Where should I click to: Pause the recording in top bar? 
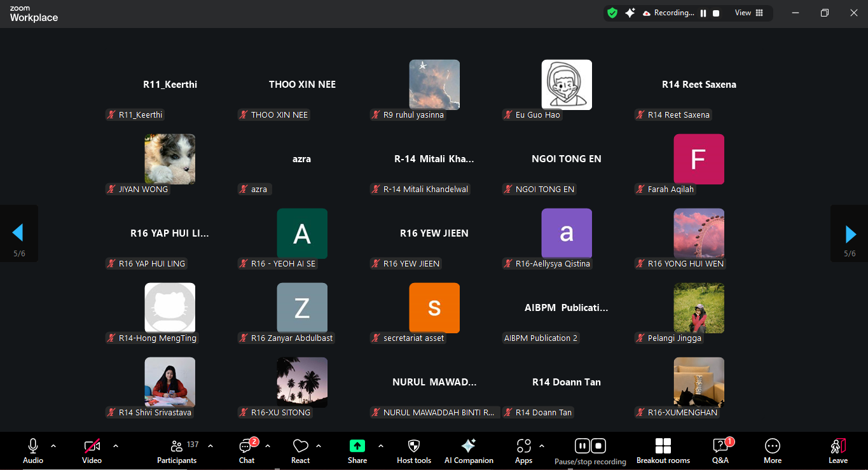(703, 13)
